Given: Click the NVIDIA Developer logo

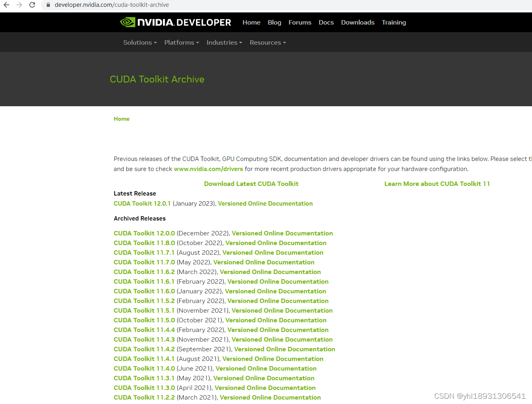Looking at the screenshot, I should coord(175,22).
